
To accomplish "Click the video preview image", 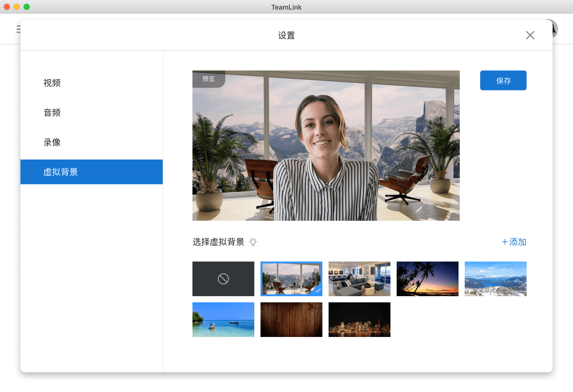I will [326, 145].
